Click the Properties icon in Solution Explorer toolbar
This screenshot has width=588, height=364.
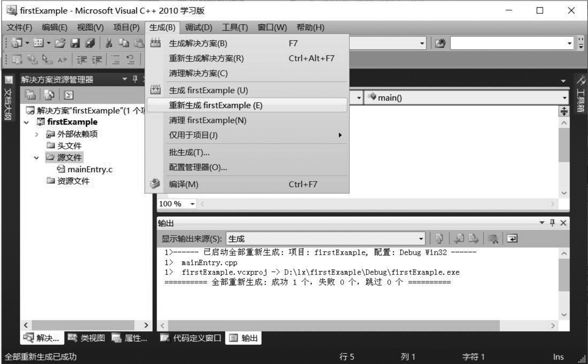tap(30, 95)
